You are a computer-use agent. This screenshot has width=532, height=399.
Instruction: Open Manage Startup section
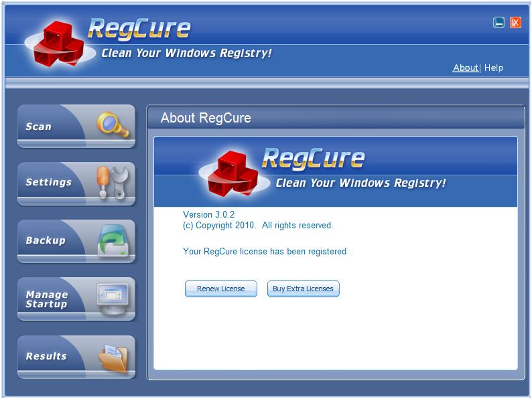click(x=76, y=299)
